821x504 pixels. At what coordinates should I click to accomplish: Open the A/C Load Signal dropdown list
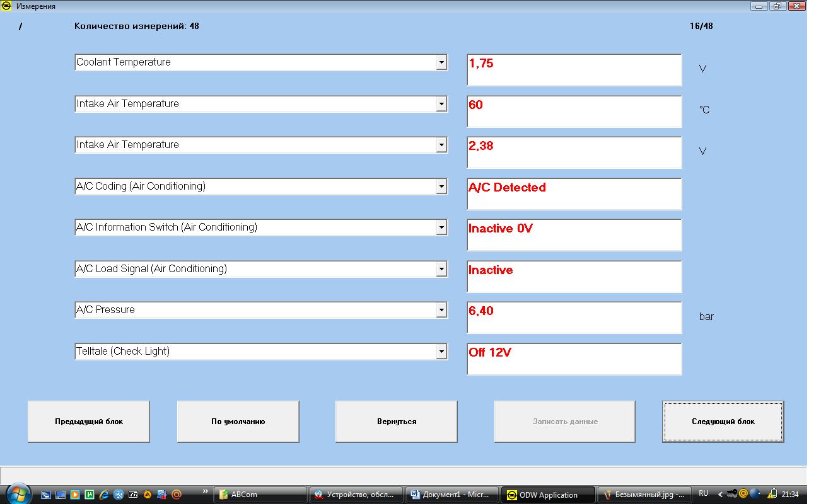pos(441,269)
